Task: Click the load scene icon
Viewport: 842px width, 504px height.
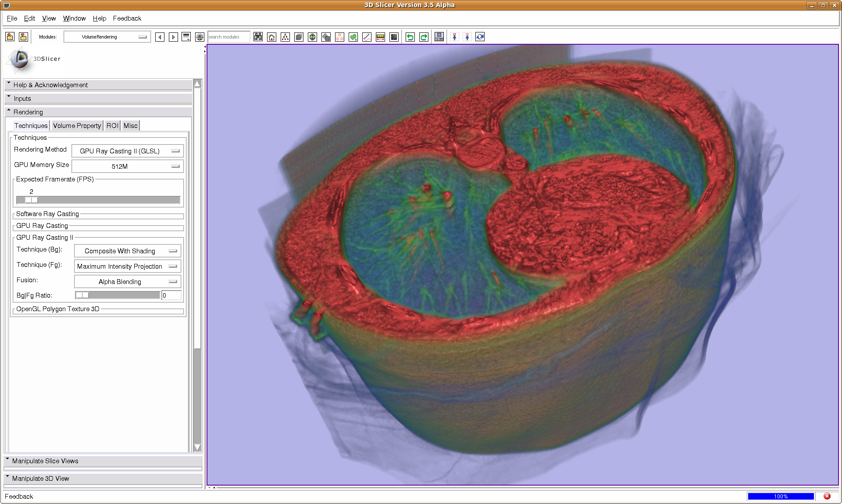Action: pos(10,37)
